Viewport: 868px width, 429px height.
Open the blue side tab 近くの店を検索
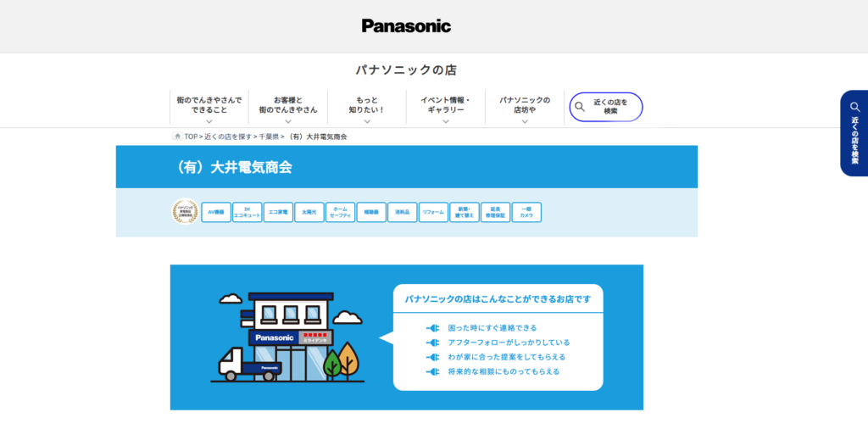pyautogui.click(x=854, y=133)
